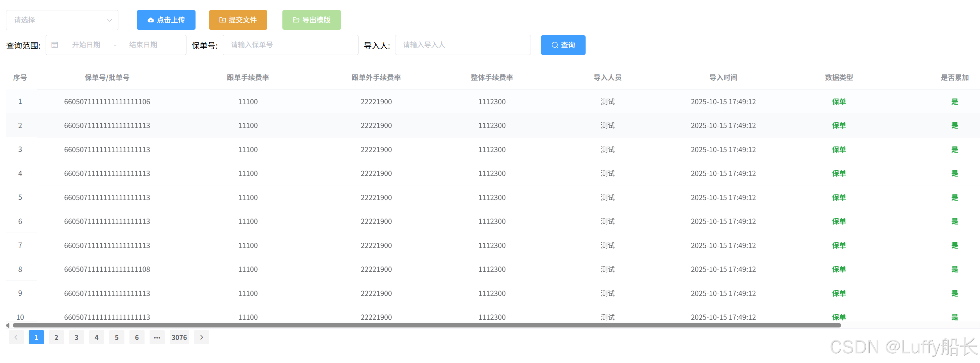The image size is (980, 363).
Task: Select page 5 in pagination
Action: [117, 338]
